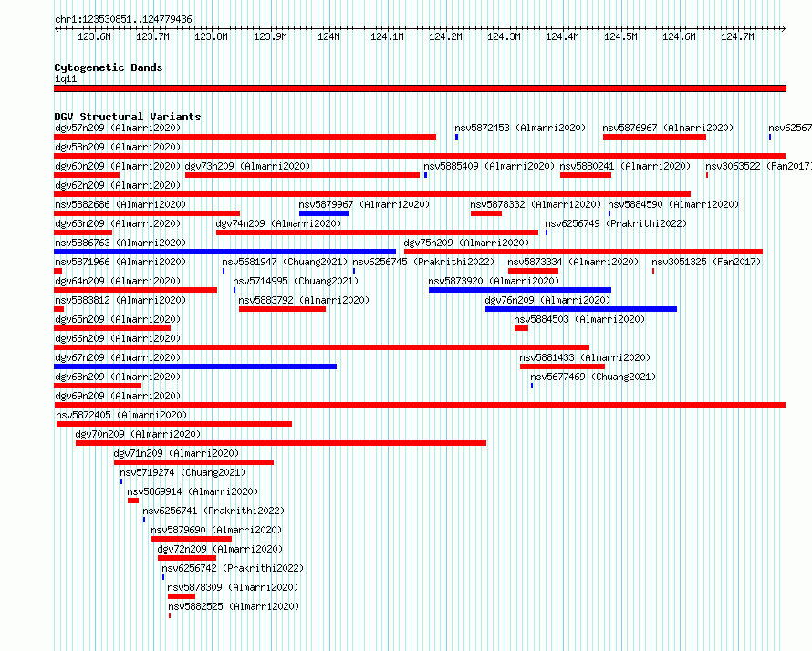Viewport: 812px width, 651px height.
Task: Select nsv5869914 (Almarri2020) label
Action: coord(193,491)
